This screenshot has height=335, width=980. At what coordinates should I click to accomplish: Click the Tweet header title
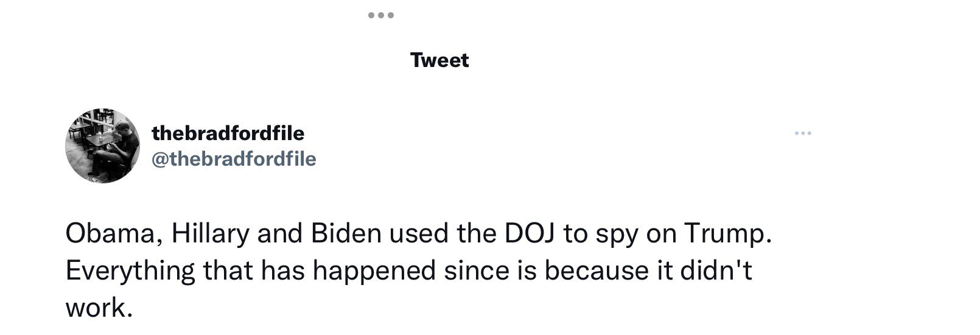tap(439, 60)
